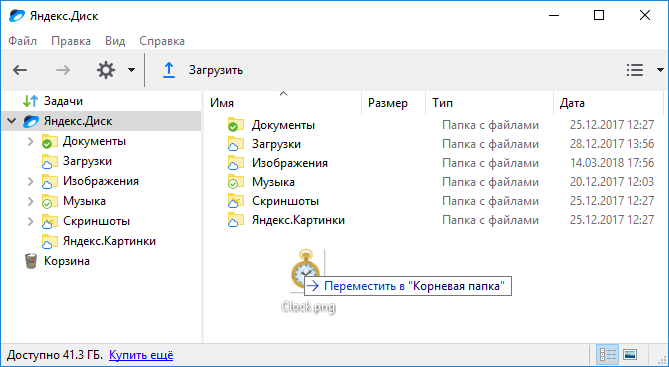
Task: Click the Яндекс.Картинки folder icon in file list
Action: 236,220
